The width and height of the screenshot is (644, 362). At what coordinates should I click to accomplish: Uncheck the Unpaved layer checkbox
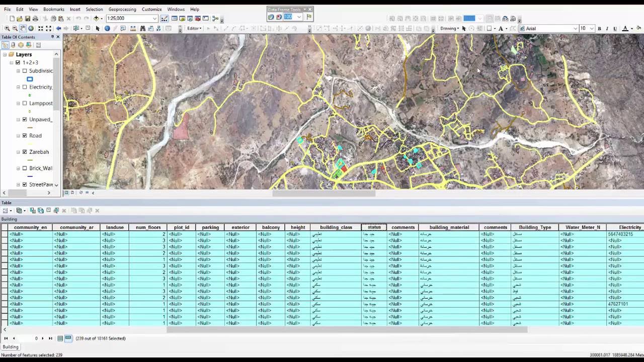tap(25, 120)
